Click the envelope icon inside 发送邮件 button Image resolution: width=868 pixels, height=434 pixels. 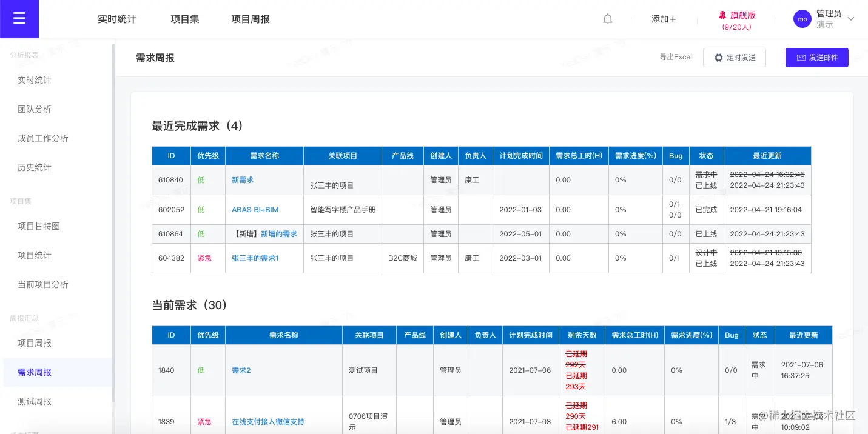801,57
